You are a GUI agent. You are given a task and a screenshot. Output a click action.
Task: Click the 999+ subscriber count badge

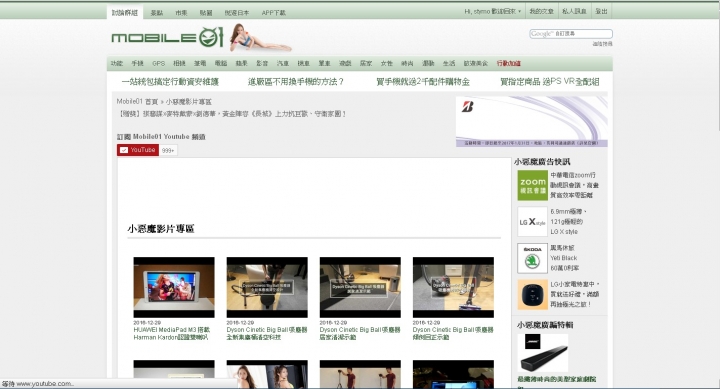[168, 151]
